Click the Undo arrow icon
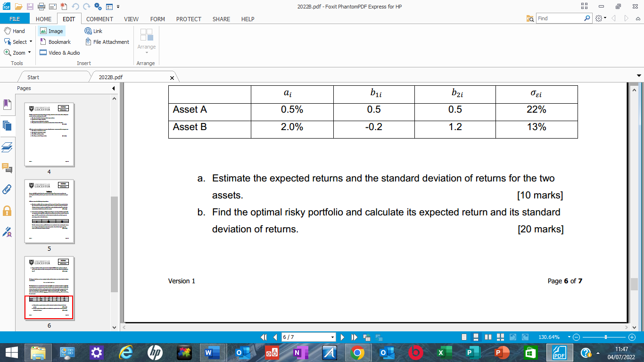This screenshot has width=644, height=362. coord(75,7)
